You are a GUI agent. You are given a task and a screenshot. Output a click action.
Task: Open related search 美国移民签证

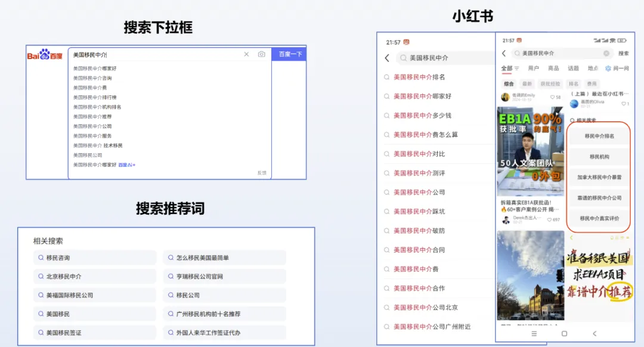click(95, 333)
